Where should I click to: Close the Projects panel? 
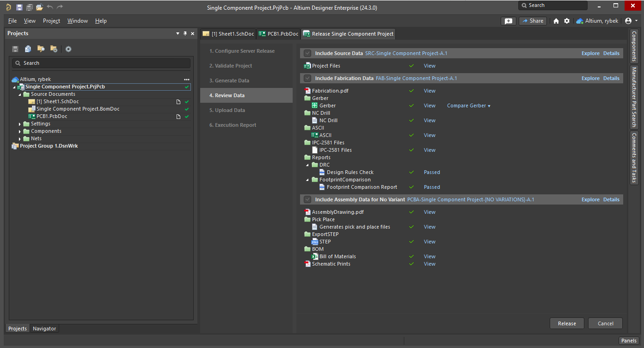tap(193, 33)
